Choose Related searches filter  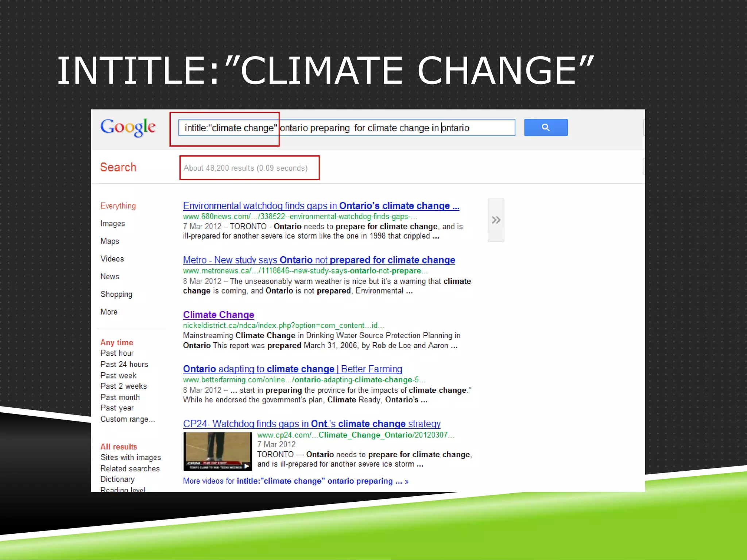(x=130, y=469)
